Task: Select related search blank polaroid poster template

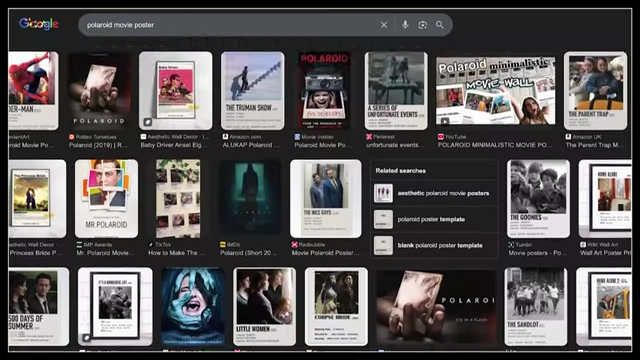Action: tap(434, 245)
